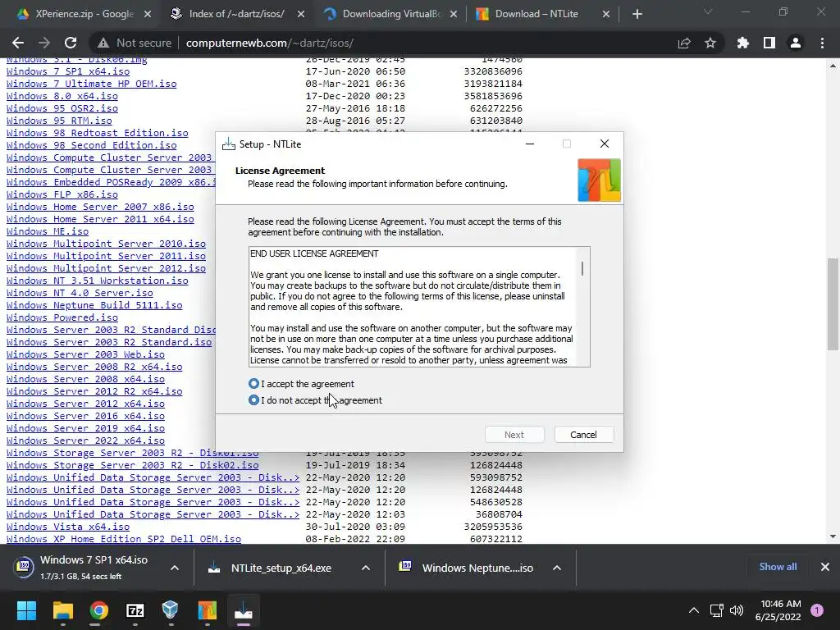Open Windows FLP x86.iso link

(62, 194)
